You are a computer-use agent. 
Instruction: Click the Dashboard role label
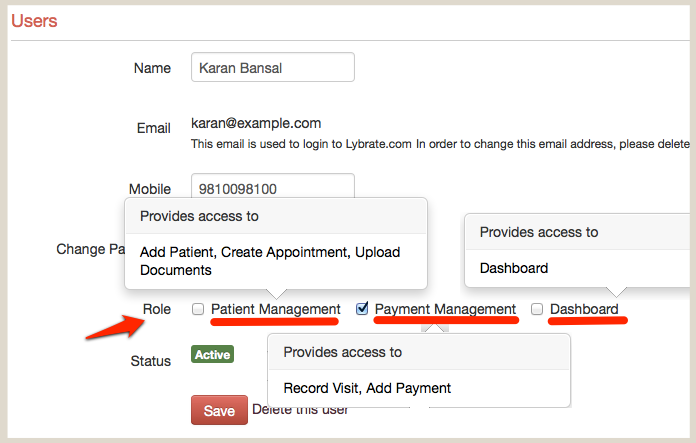(584, 309)
